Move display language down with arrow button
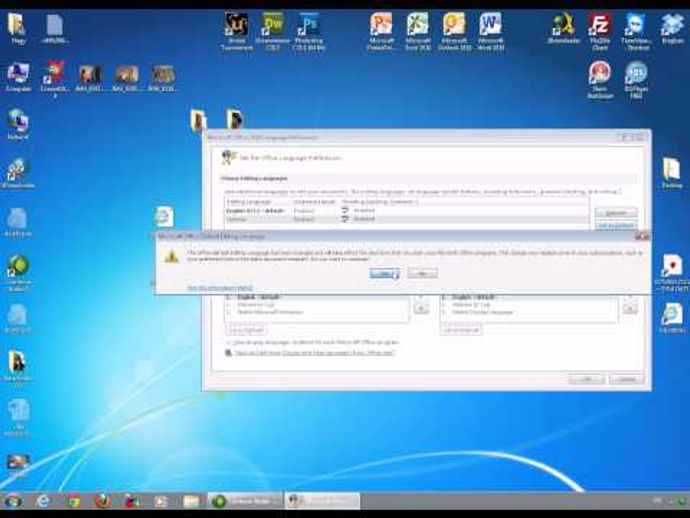The width and height of the screenshot is (690, 518). point(421,309)
